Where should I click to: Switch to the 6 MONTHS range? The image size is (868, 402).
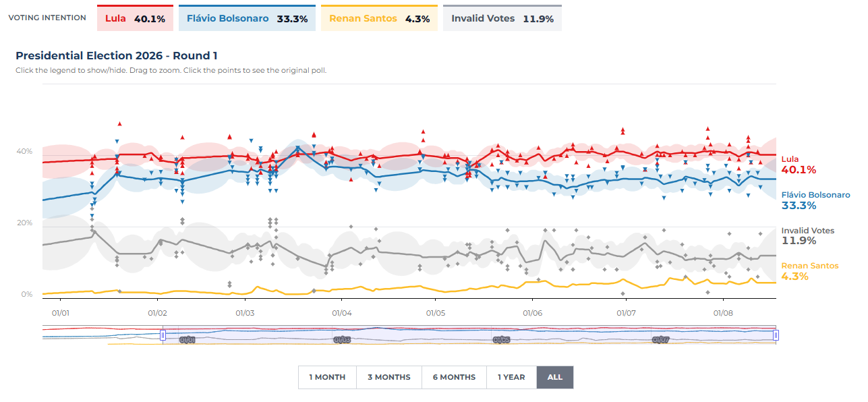pos(454,377)
